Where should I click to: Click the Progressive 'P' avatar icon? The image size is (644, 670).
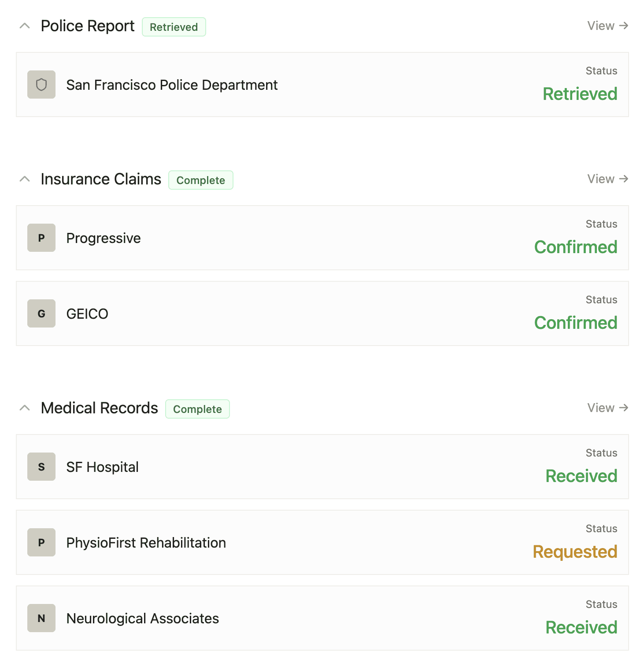tap(41, 238)
